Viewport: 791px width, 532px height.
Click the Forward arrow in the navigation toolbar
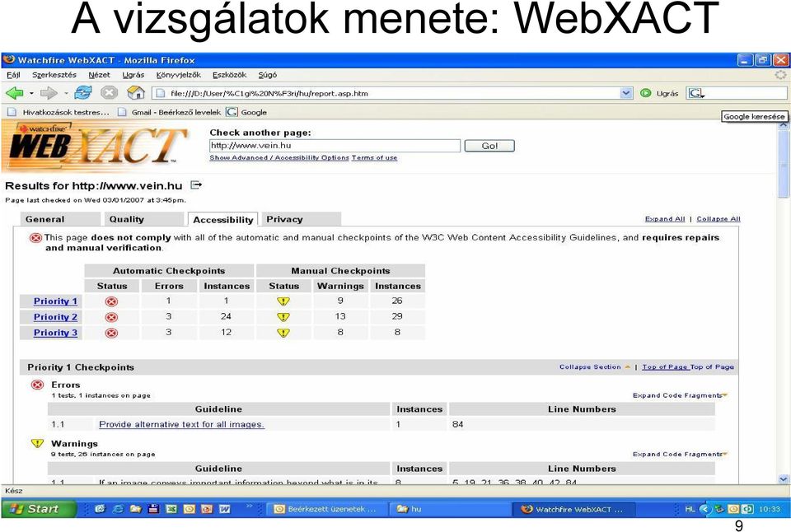click(x=49, y=93)
